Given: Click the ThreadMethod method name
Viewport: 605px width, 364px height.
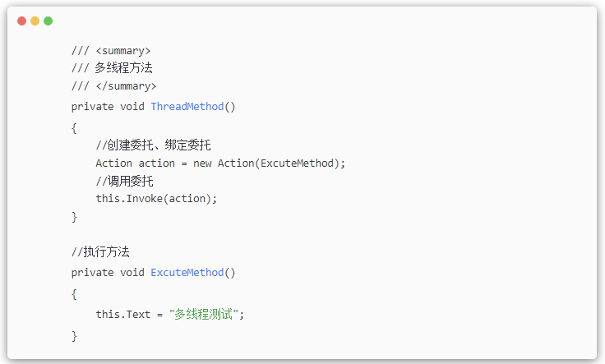Looking at the screenshot, I should tap(187, 107).
